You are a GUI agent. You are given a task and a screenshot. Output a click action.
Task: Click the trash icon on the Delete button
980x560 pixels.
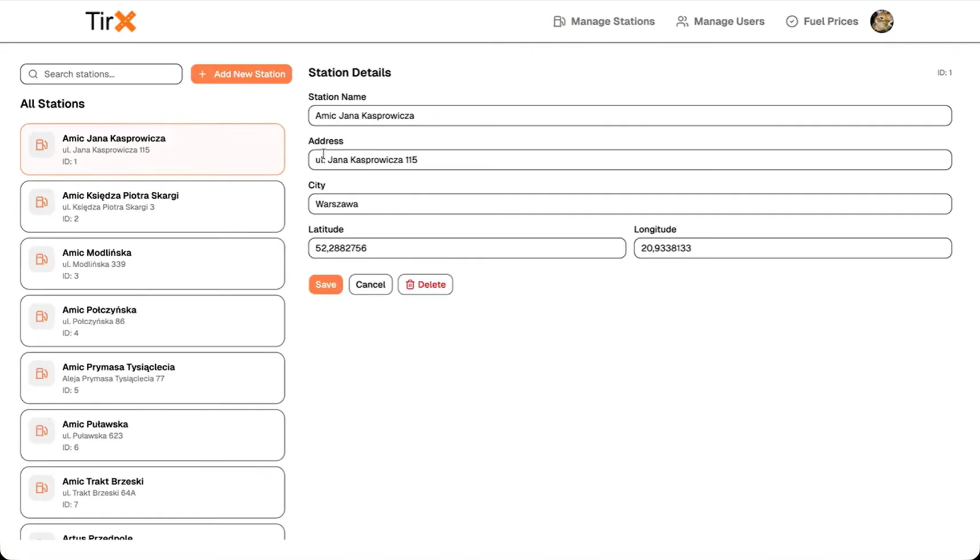click(x=410, y=284)
